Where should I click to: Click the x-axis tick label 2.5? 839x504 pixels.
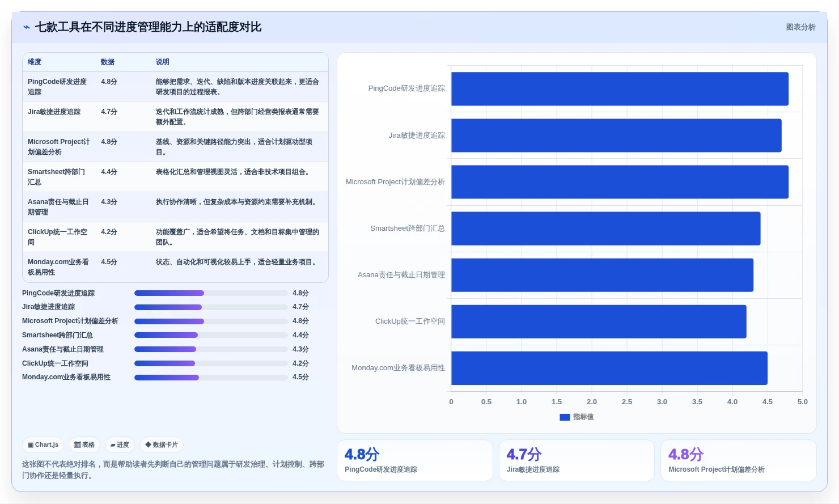[626, 402]
